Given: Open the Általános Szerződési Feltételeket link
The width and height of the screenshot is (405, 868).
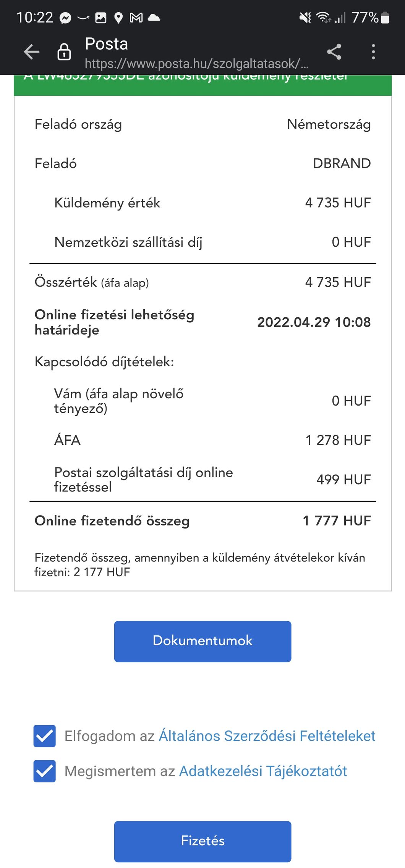Looking at the screenshot, I should click(267, 736).
